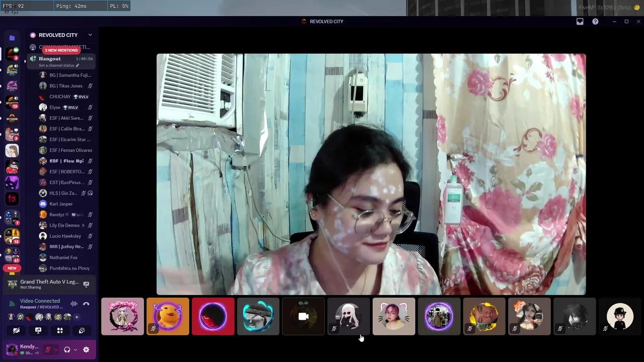The image size is (644, 362).
Task: Open microphone input options dropdown
Action: (56, 350)
